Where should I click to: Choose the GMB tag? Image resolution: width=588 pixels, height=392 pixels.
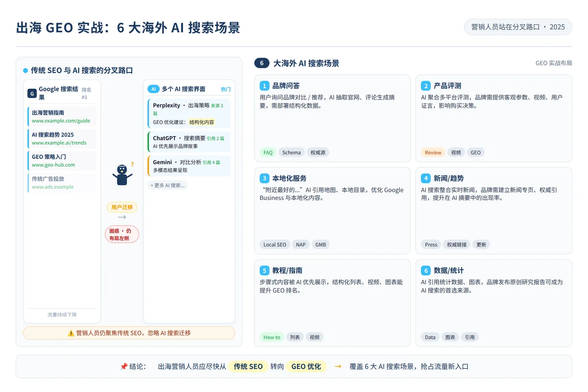(x=321, y=245)
